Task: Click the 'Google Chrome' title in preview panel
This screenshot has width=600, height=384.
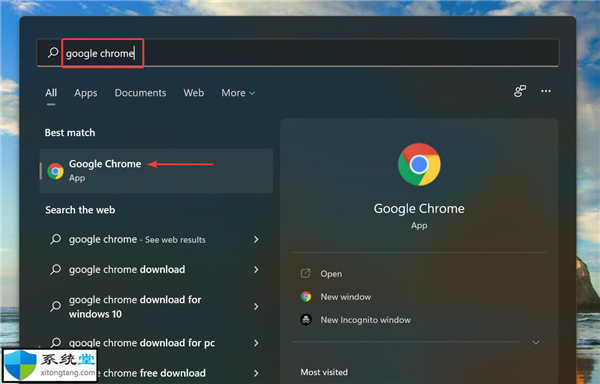Action: tap(419, 209)
